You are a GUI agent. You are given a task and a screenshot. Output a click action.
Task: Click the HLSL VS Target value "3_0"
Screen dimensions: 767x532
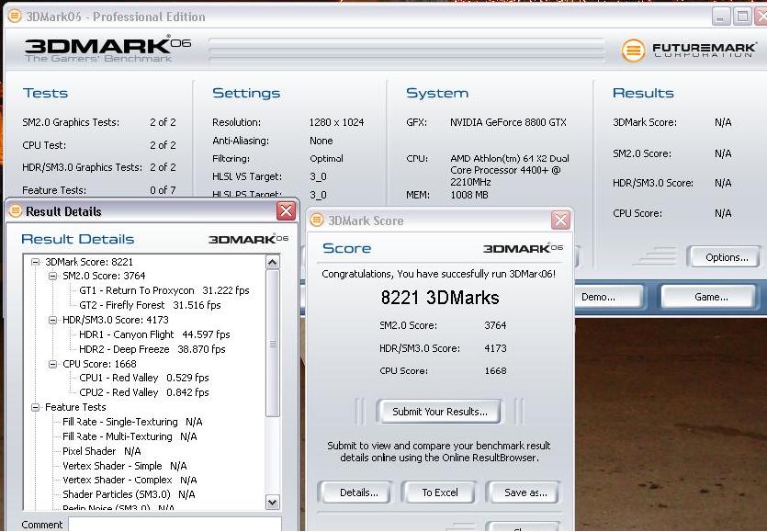[318, 176]
